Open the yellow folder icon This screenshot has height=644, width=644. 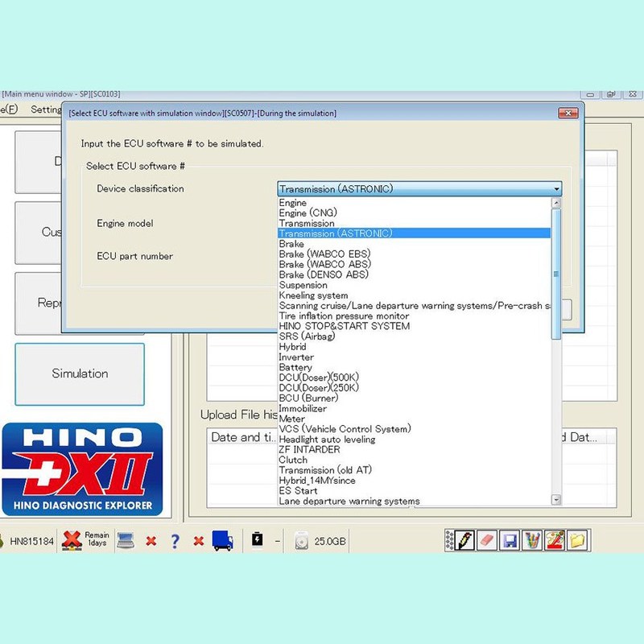pyautogui.click(x=576, y=541)
